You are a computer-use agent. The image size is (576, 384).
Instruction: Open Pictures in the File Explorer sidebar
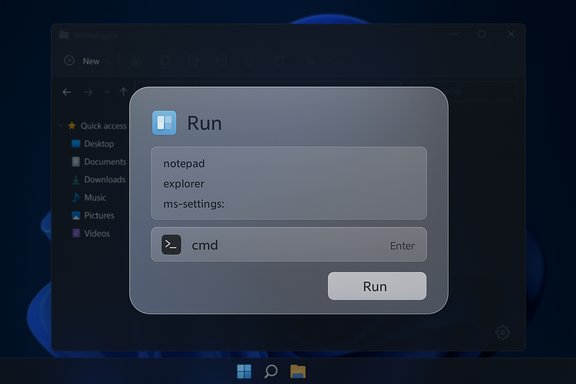[93, 216]
